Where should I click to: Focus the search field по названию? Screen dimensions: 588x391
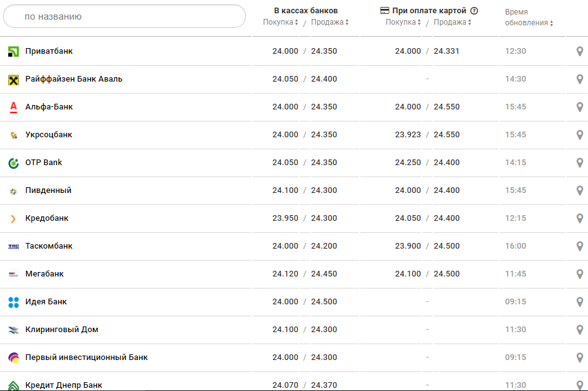(x=124, y=16)
